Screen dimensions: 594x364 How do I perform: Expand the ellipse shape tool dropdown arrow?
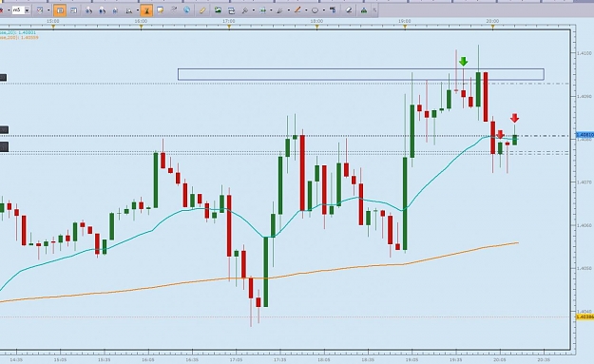pos(323,10)
